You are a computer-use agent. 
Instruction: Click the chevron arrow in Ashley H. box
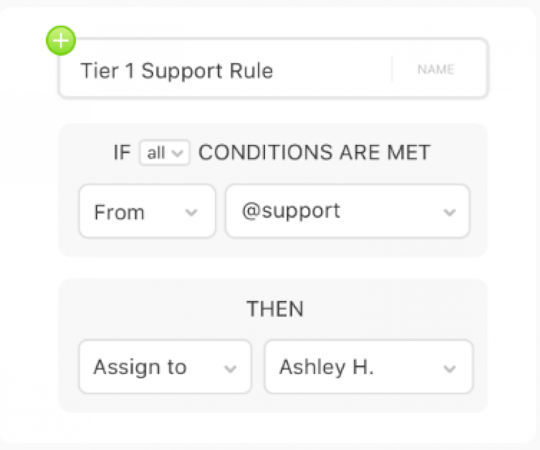(449, 369)
